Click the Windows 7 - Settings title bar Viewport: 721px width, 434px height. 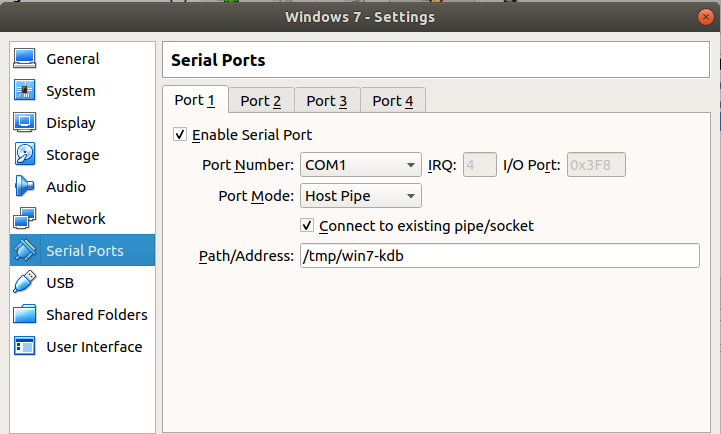point(360,17)
